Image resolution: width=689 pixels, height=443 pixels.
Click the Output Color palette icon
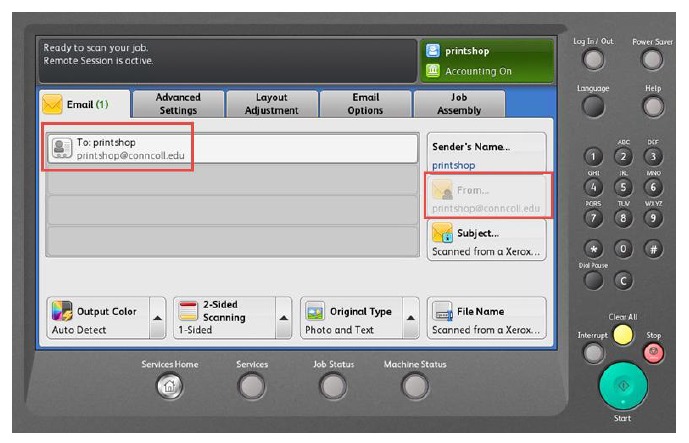[x=62, y=311]
